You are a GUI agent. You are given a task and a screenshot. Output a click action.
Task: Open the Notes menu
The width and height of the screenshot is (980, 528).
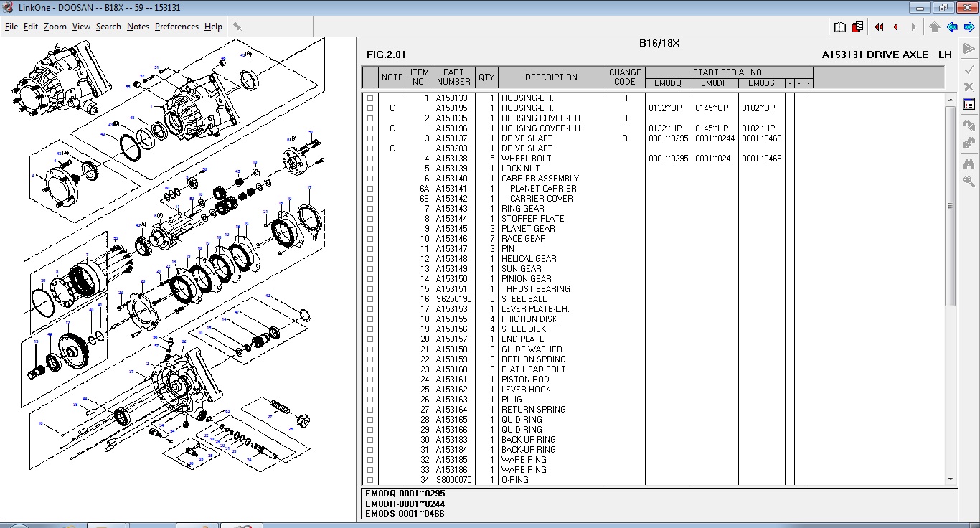[138, 27]
